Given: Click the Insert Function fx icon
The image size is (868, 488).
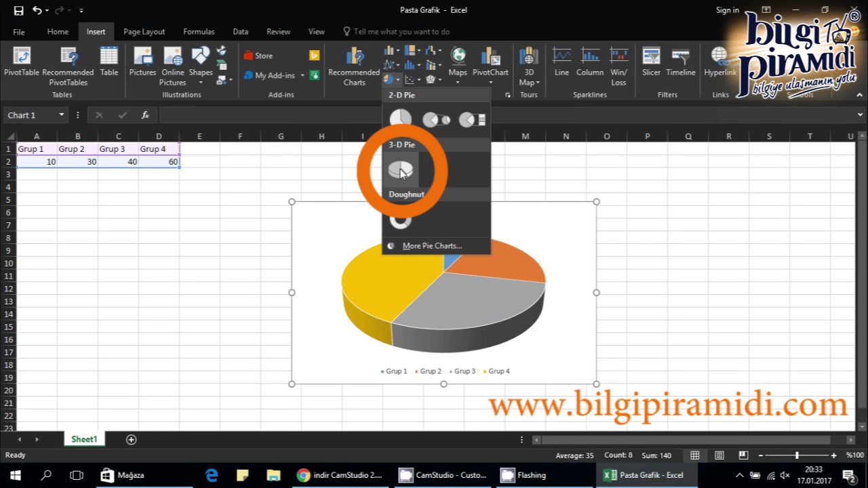Looking at the screenshot, I should tap(145, 115).
